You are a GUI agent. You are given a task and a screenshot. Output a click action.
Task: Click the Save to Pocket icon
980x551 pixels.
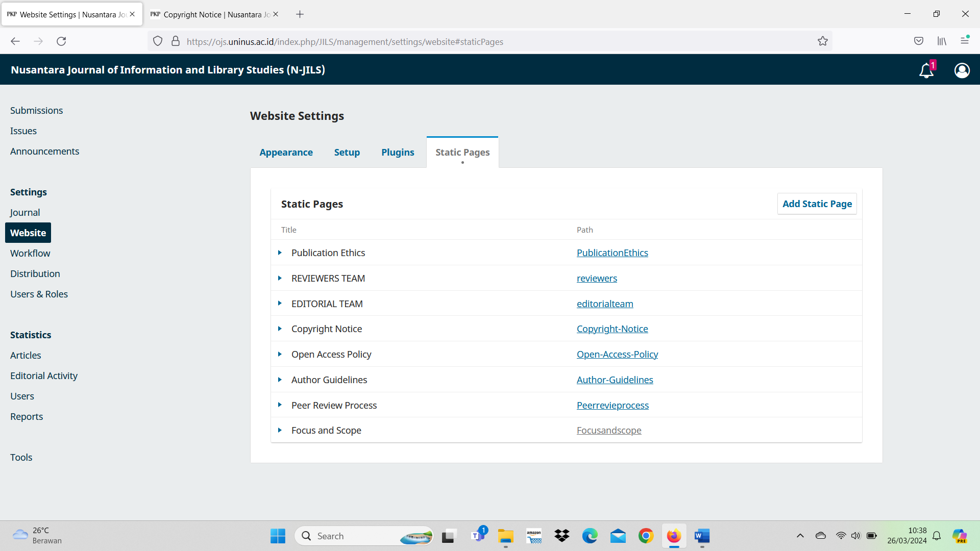pos(918,41)
